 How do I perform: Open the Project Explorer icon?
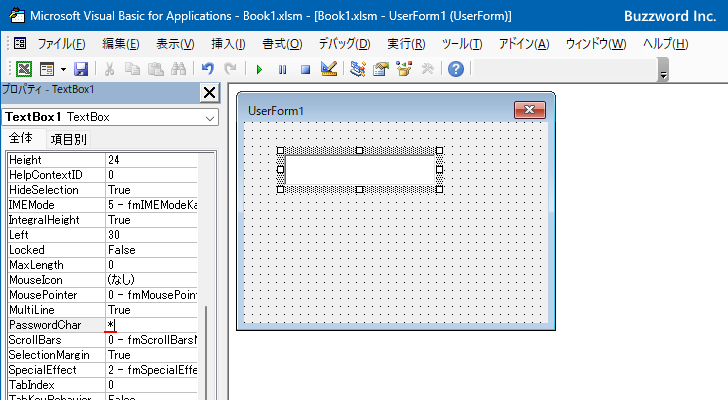[x=358, y=69]
